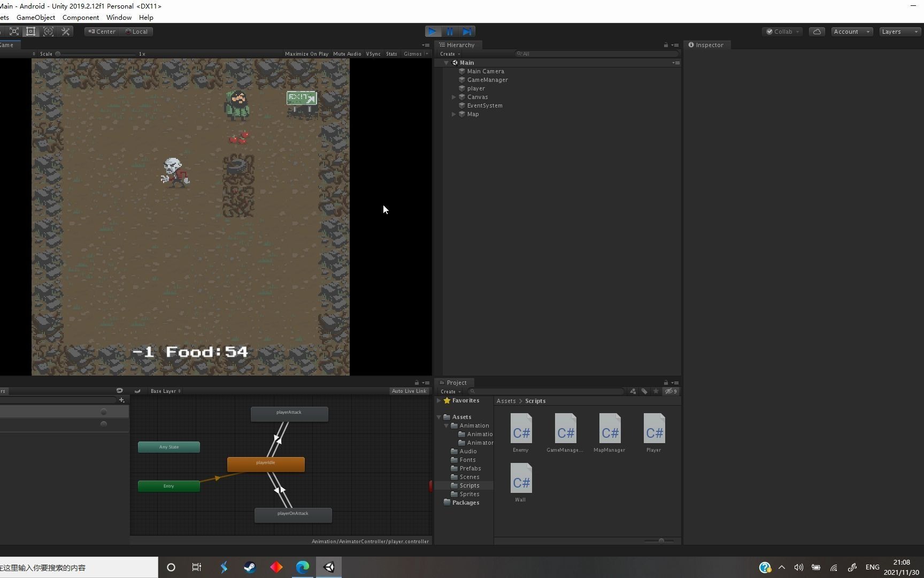
Task: Click the Center pivot button
Action: coord(101,32)
